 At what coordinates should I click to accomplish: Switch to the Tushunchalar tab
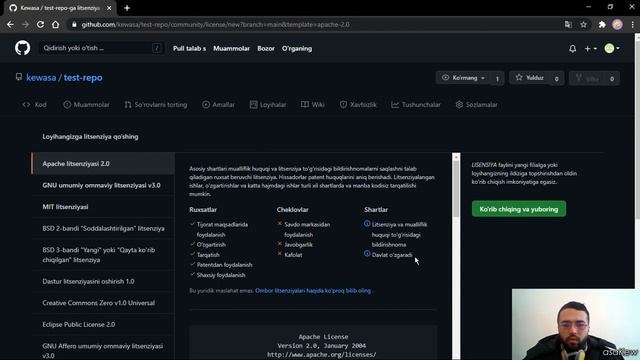(x=416, y=104)
